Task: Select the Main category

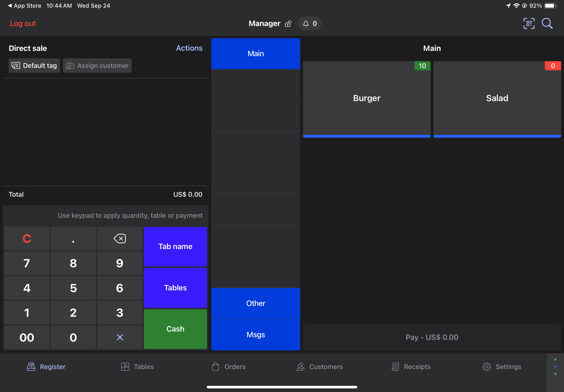Action: 256,54
